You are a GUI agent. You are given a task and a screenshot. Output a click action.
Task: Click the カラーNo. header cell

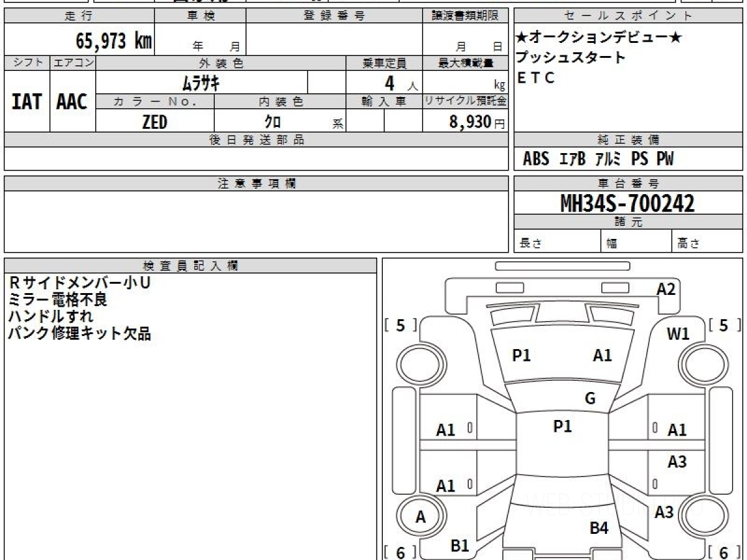[155, 101]
